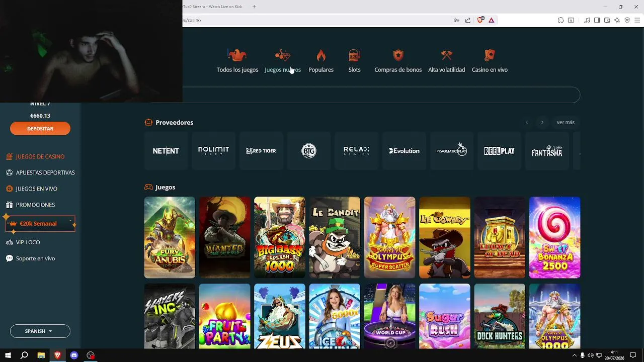Filter by NetEnt provider
Screen dimensions: 644x362
coord(166,151)
